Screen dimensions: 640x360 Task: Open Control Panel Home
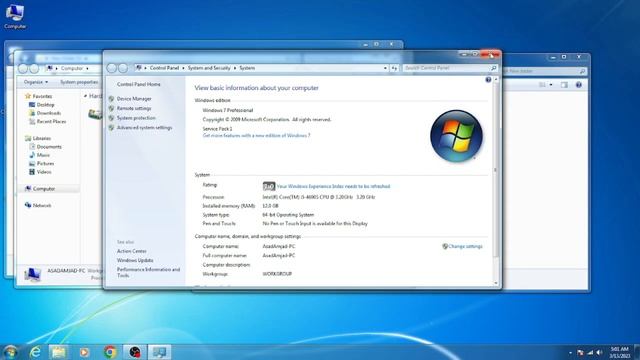(x=138, y=84)
